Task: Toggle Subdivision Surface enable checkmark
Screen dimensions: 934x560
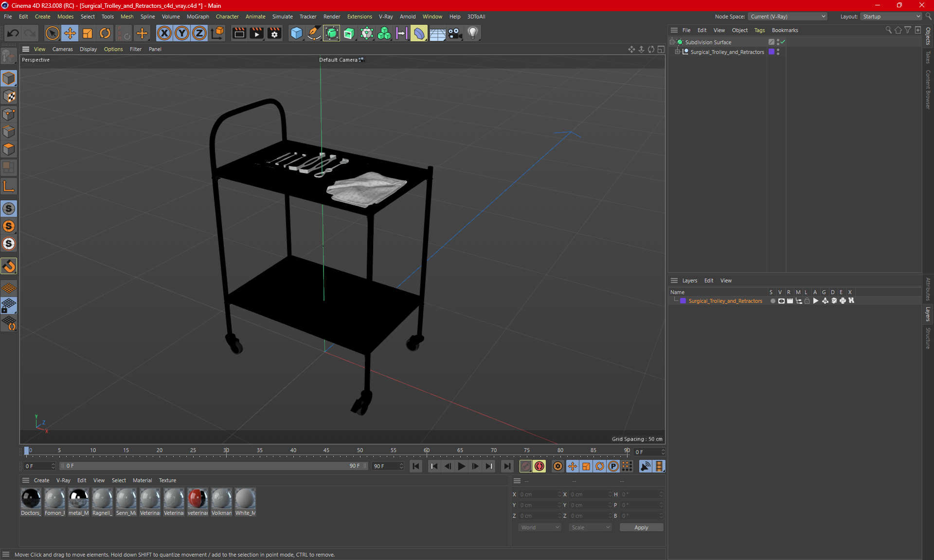Action: click(x=783, y=42)
